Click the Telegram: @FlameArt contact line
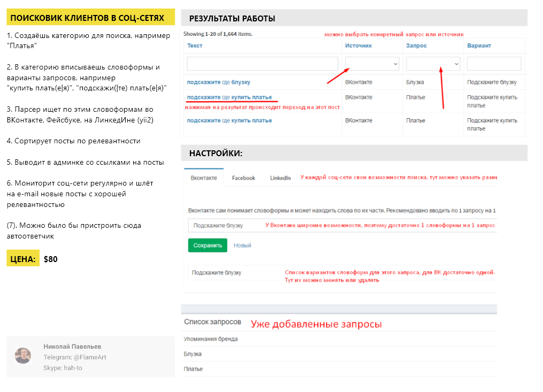The height and width of the screenshot is (392, 543). point(75,357)
